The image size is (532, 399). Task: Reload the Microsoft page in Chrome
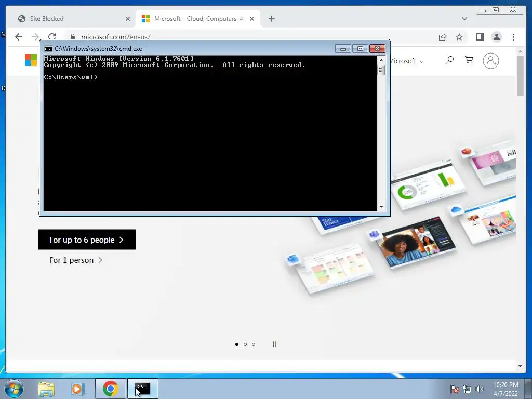pyautogui.click(x=52, y=37)
